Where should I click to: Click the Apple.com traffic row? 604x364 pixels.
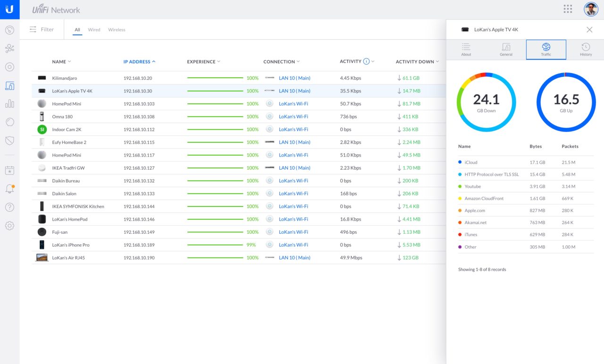(x=526, y=211)
